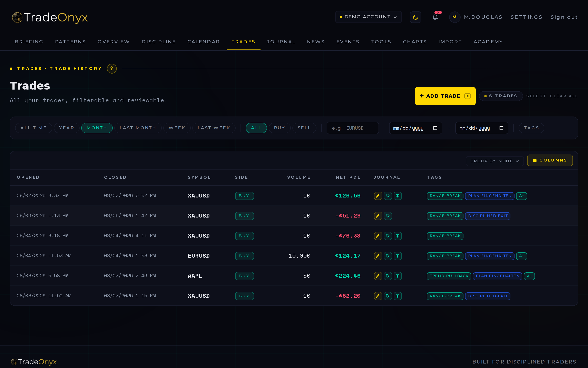Screen dimensions: 588x368
Task: Switch to the Calendar tab
Action: (204, 42)
